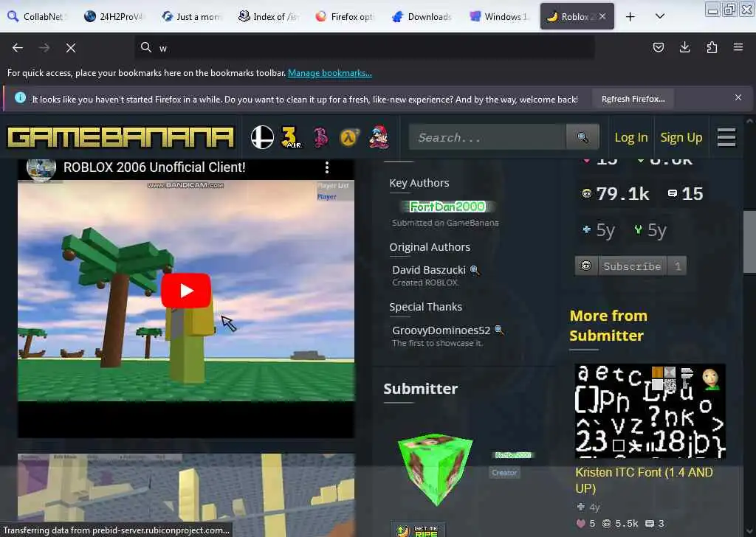Open the Kristen ITC Font (1.4 AND UP) link
Image resolution: width=756 pixels, height=537 pixels.
644,480
